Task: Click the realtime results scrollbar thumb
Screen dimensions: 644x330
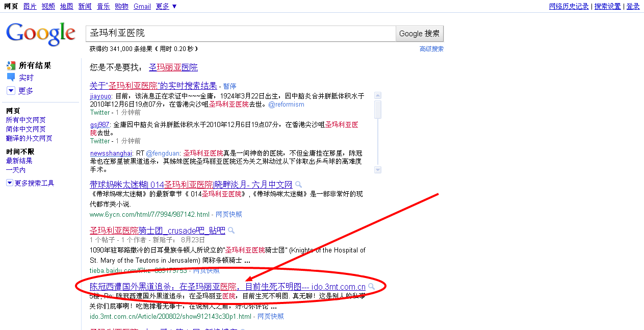Action: click(x=378, y=109)
